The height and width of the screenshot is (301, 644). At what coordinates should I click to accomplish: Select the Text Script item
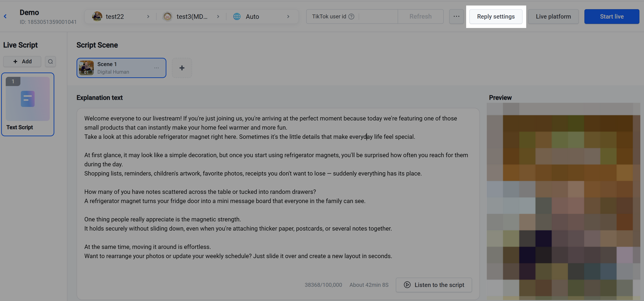click(x=28, y=104)
